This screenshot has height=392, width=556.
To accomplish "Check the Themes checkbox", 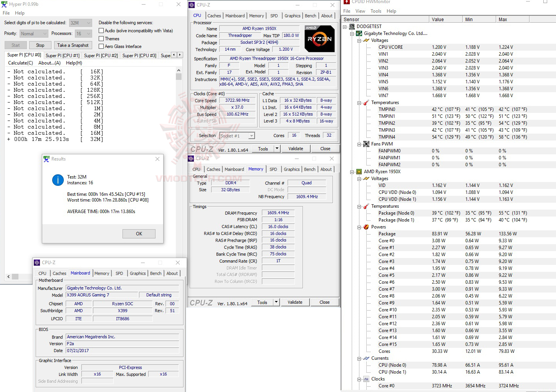I will (101, 38).
